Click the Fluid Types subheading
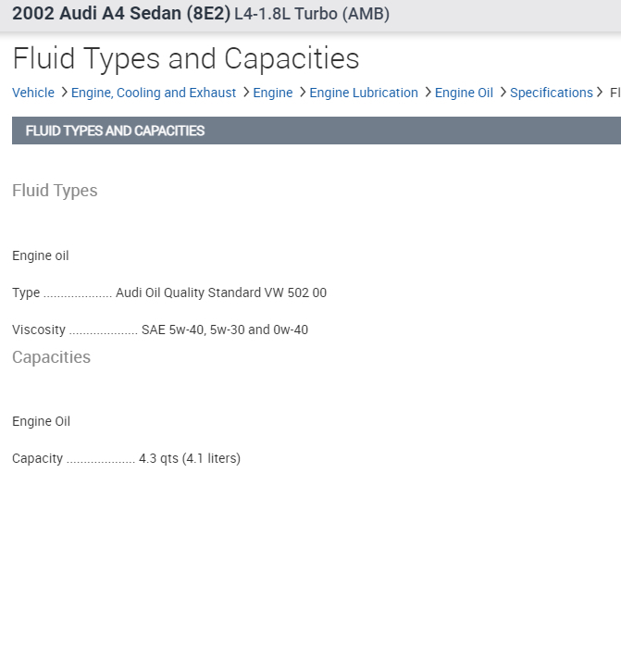 pyautogui.click(x=55, y=191)
